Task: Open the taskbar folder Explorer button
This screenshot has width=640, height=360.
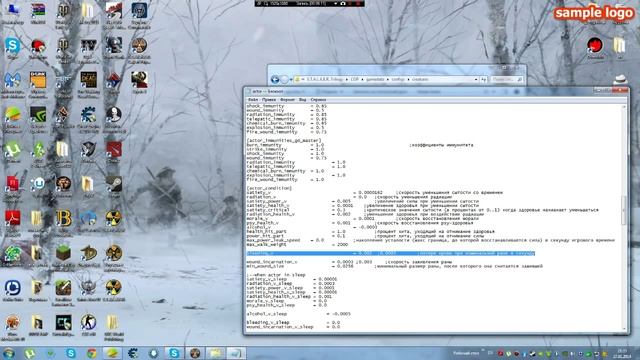Action: (x=215, y=353)
